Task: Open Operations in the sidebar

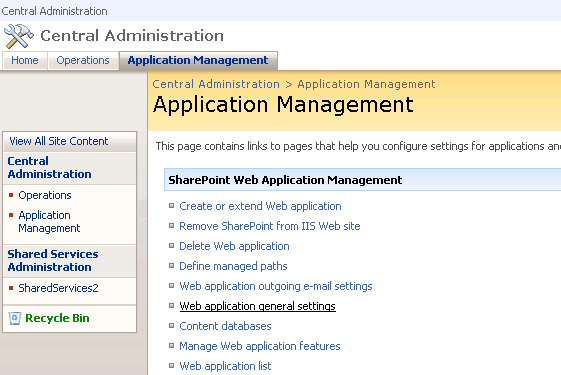Action: [x=45, y=195]
